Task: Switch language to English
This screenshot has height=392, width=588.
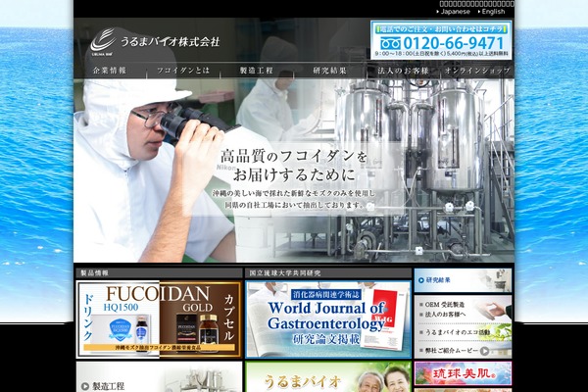Action: click(491, 12)
